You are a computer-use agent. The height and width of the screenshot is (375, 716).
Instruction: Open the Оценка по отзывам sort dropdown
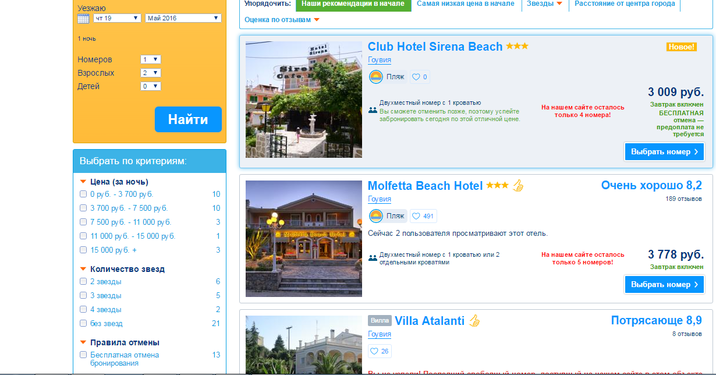tap(282, 20)
